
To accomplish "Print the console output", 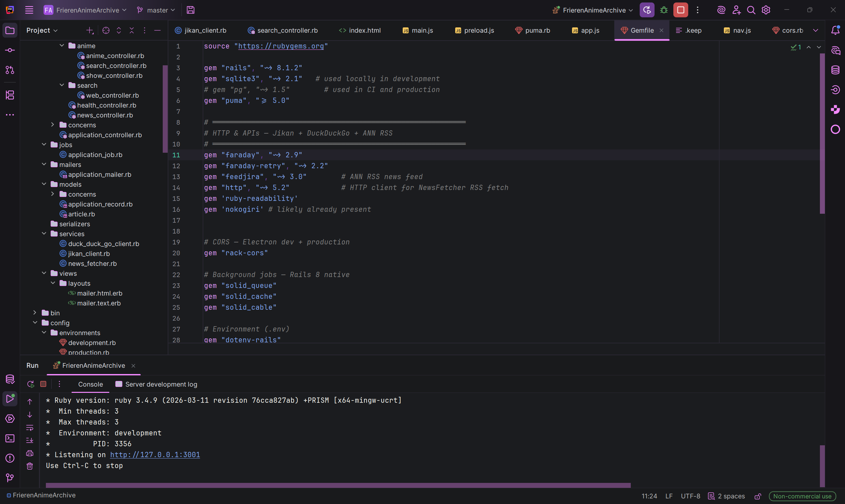I will [30, 453].
